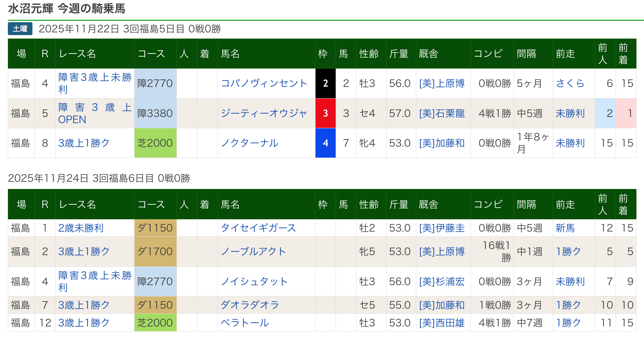The image size is (644, 337).
Task: Open trainer link [美]石栗龍
Action: click(442, 113)
